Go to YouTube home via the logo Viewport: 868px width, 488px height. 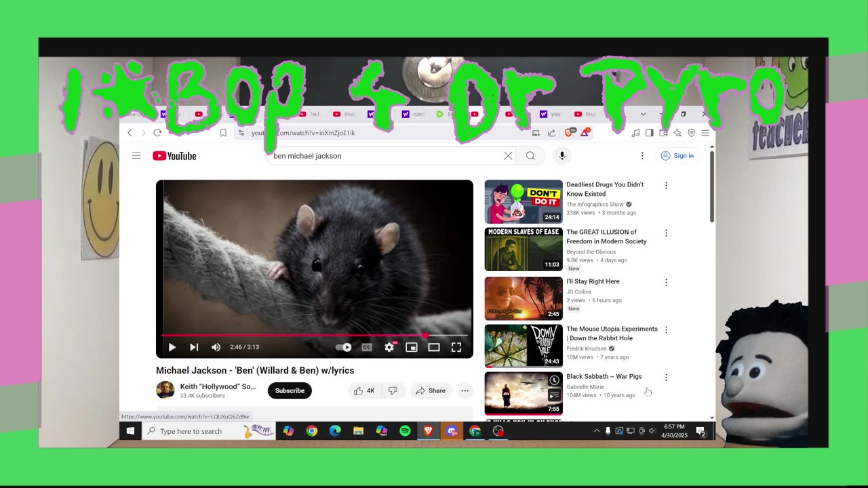pos(174,156)
